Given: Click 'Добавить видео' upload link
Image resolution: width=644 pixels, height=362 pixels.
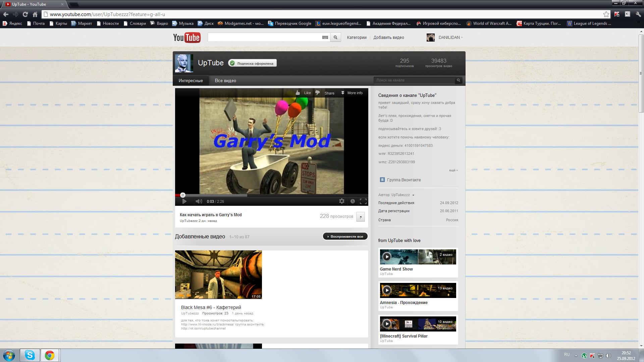Looking at the screenshot, I should coord(389,38).
